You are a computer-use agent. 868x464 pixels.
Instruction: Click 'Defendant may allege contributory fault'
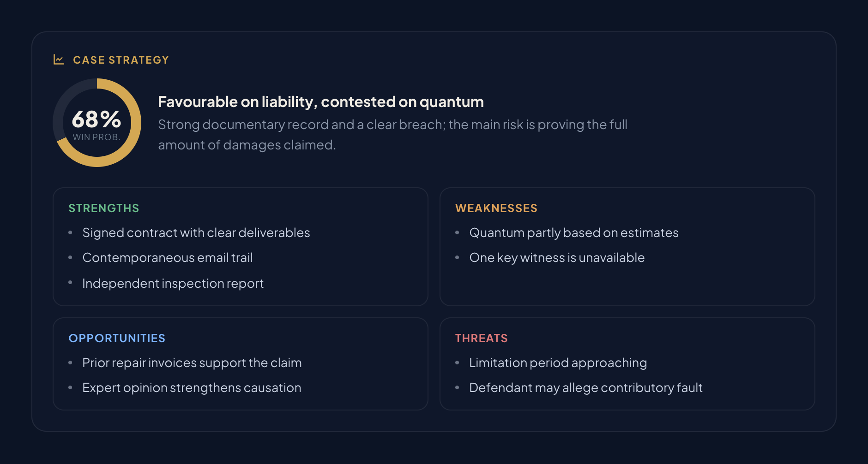[x=586, y=388]
